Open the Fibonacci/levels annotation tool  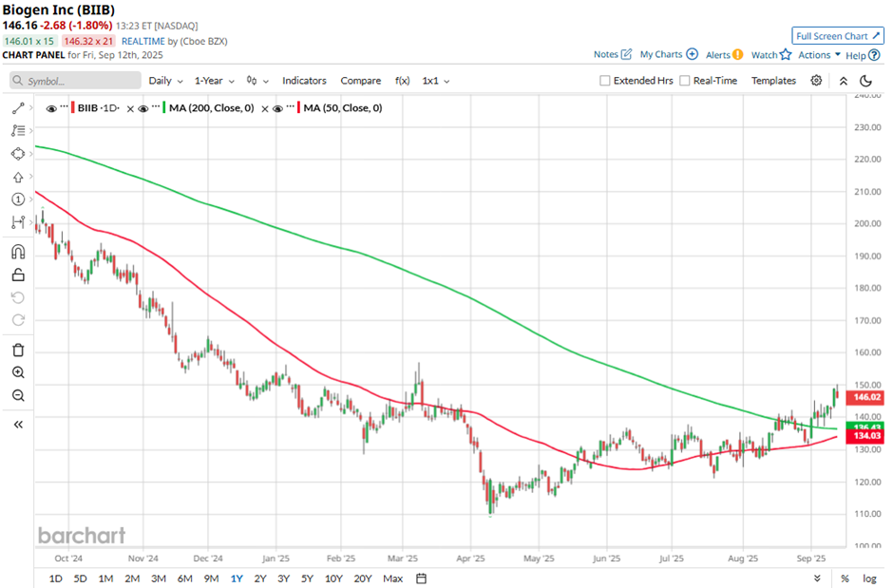click(x=18, y=131)
